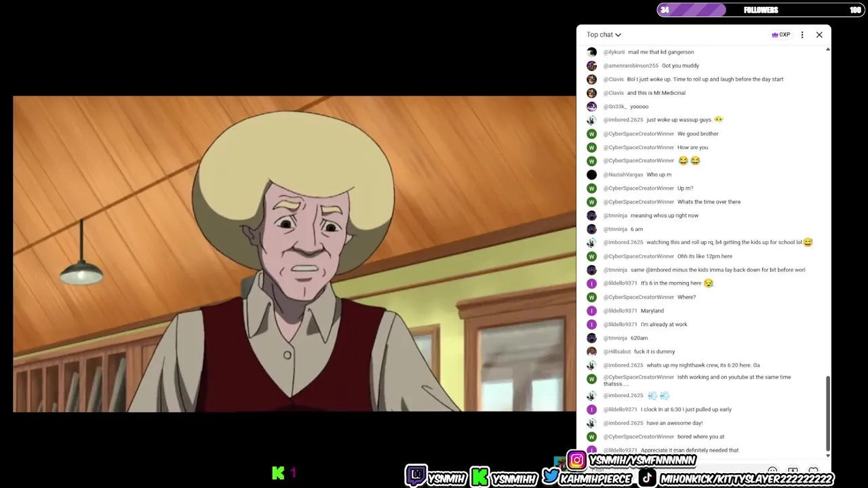
Task: Click message 'Maryland'
Action: [x=652, y=310]
